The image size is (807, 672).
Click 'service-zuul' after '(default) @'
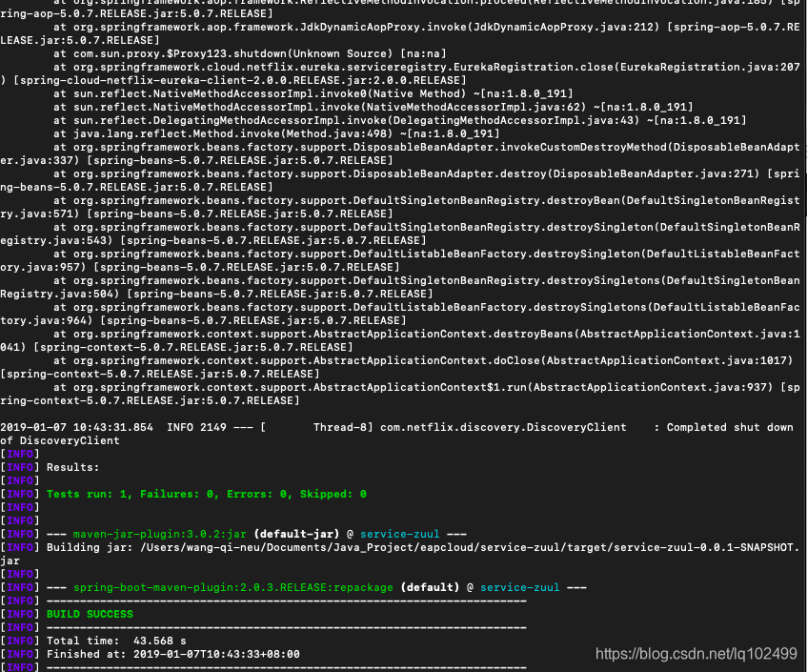(x=520, y=587)
